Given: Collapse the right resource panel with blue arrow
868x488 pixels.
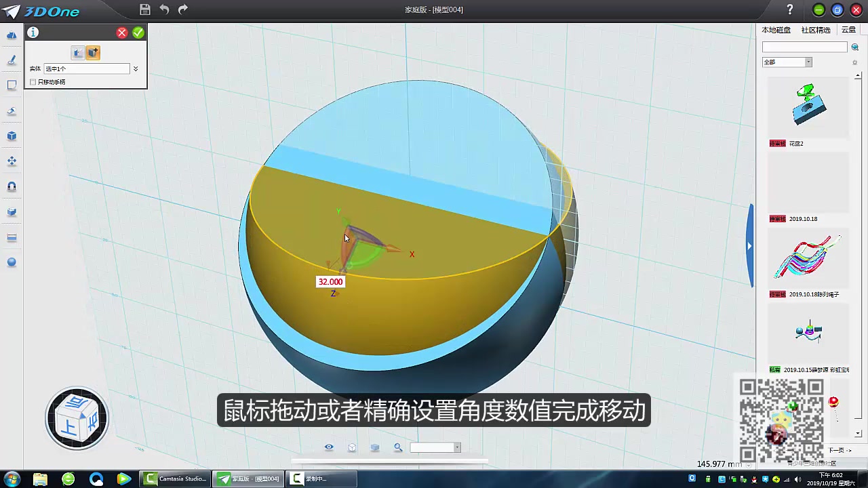Looking at the screenshot, I should point(749,245).
